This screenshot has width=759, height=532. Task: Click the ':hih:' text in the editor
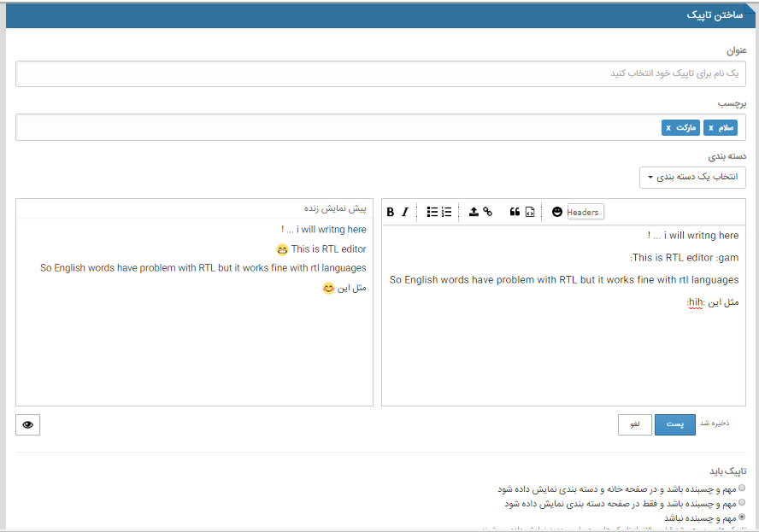[x=696, y=303]
